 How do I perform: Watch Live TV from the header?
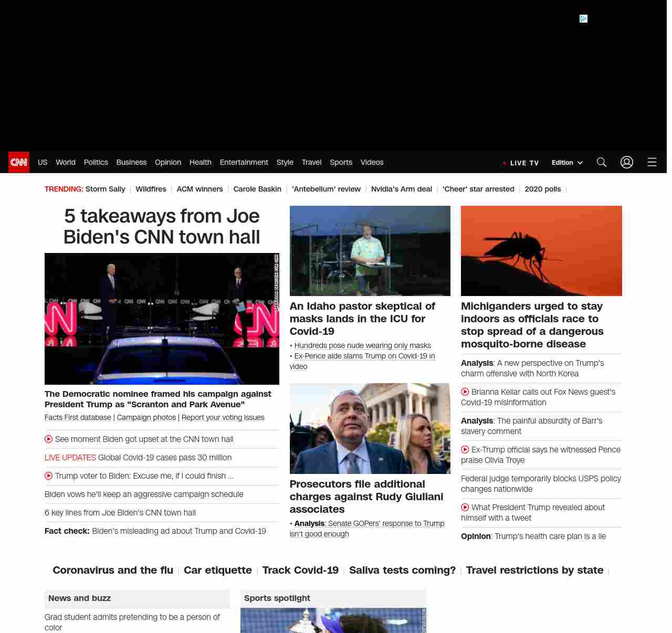(x=521, y=163)
